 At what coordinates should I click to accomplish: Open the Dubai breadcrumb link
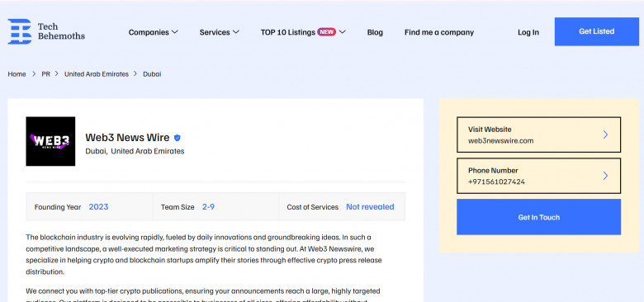152,74
